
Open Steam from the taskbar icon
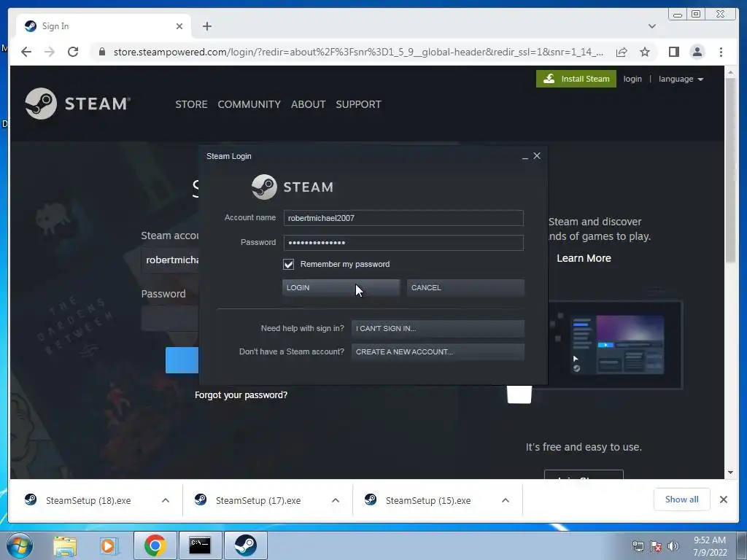click(246, 545)
